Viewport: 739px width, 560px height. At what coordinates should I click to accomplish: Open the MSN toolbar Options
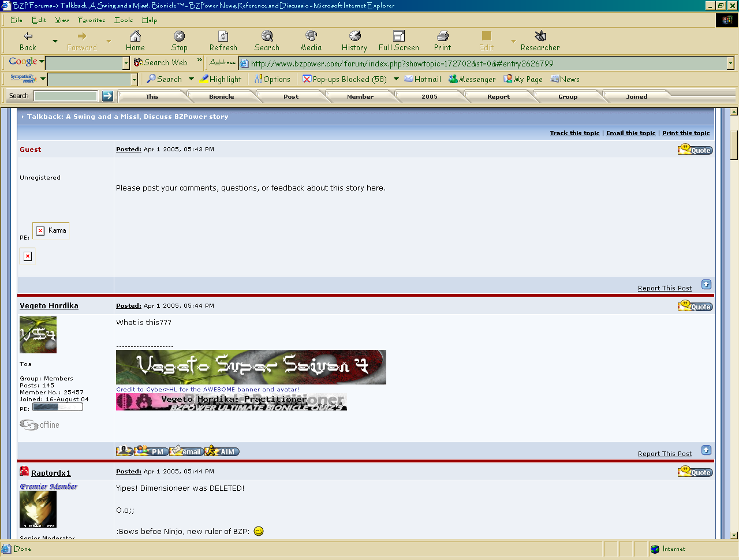point(273,79)
